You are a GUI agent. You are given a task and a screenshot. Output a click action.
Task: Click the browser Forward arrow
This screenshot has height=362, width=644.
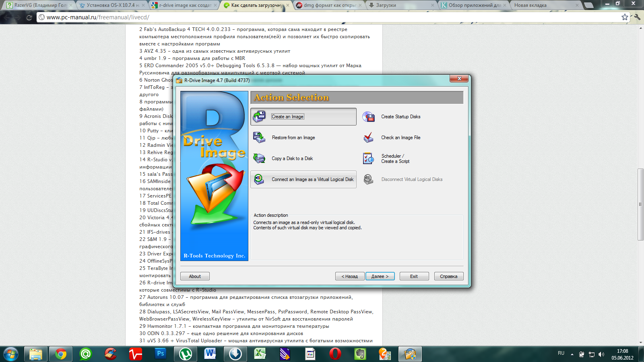[18, 17]
